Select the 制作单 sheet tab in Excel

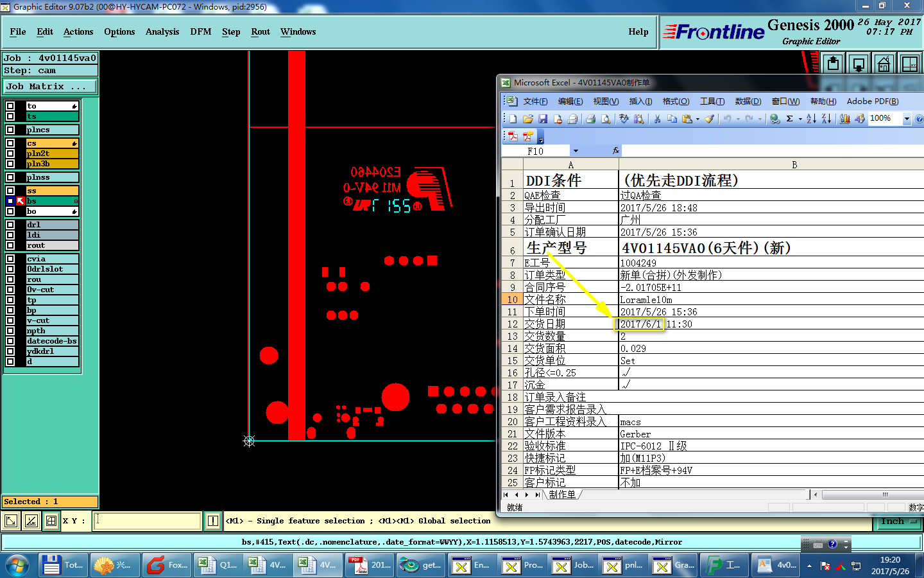(563, 495)
